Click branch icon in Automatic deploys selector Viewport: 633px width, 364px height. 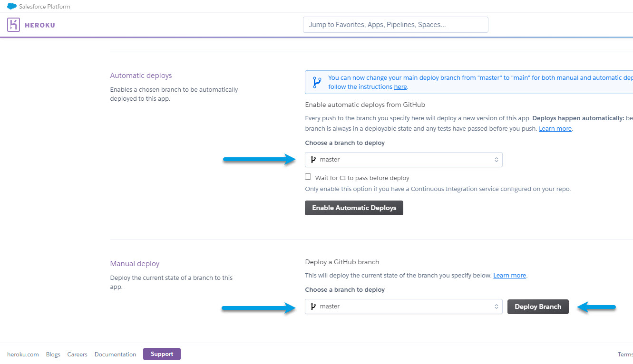(x=313, y=160)
